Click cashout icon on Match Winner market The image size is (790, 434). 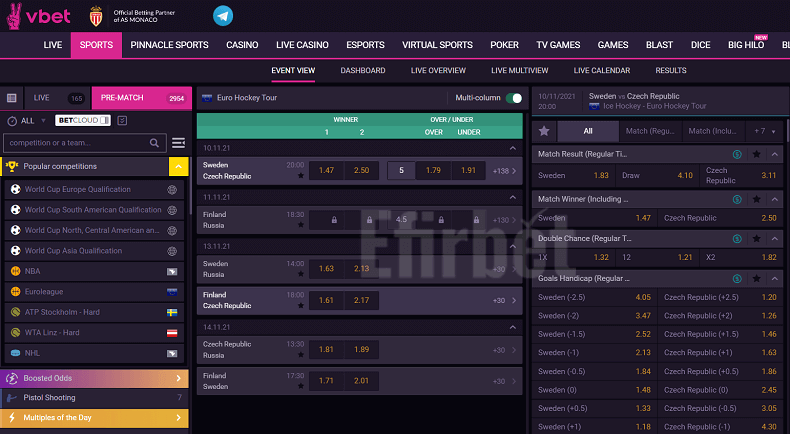click(x=737, y=199)
